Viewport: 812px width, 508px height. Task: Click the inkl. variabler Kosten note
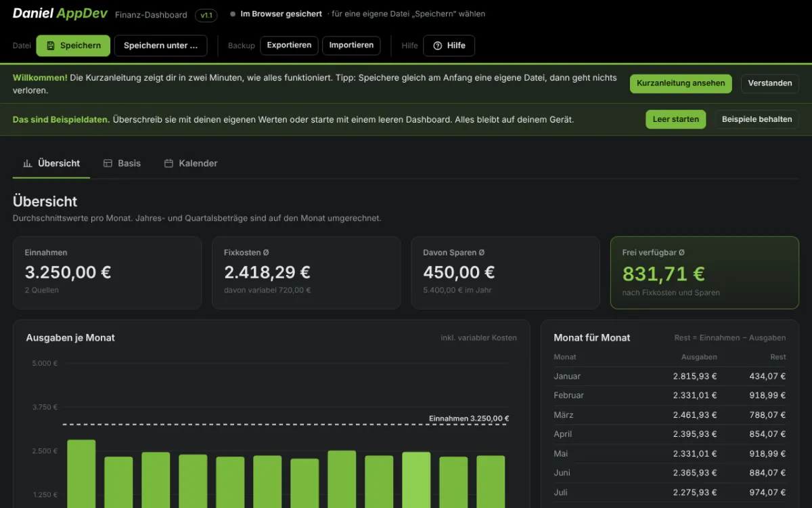(478, 337)
